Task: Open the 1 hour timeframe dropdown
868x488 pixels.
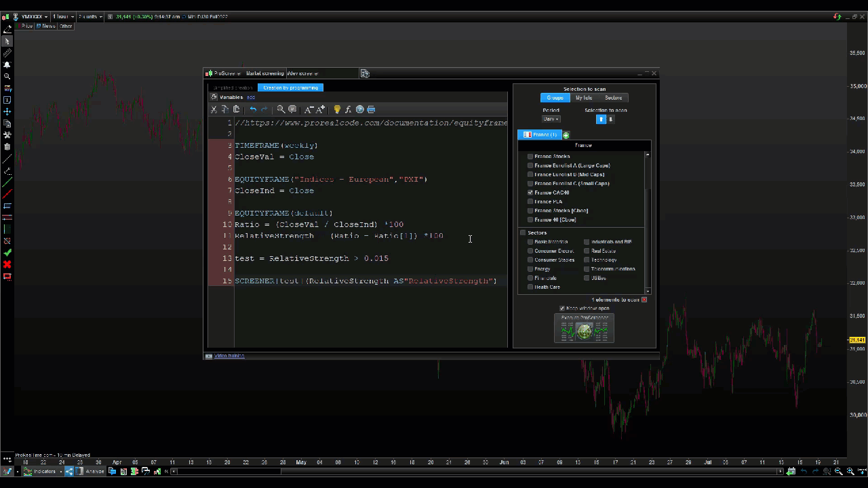Action: point(62,16)
